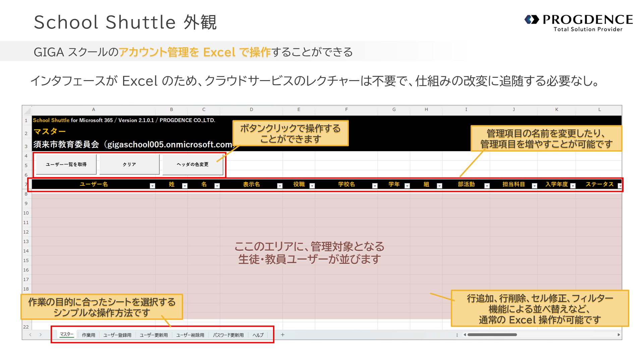Select column A header
This screenshot has height=362, width=644.
point(94,110)
